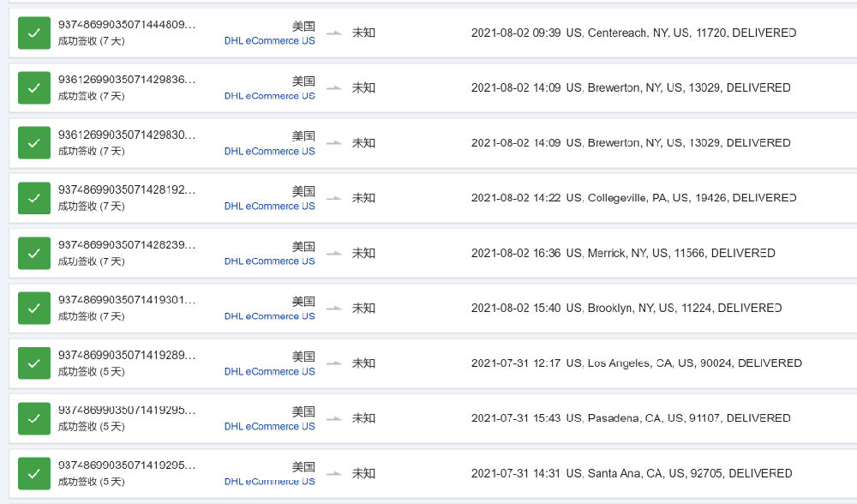
Task: Click tracking number 9374869903507142823
Action: (x=127, y=245)
